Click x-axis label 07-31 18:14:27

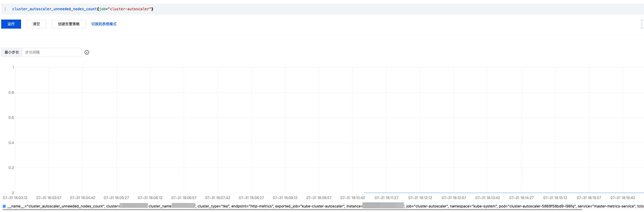(521, 198)
